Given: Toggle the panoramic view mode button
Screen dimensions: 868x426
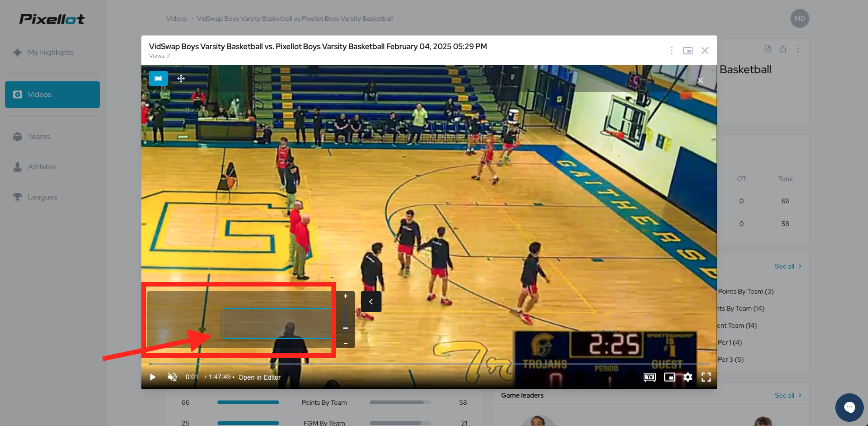Looking at the screenshot, I should click(x=158, y=78).
